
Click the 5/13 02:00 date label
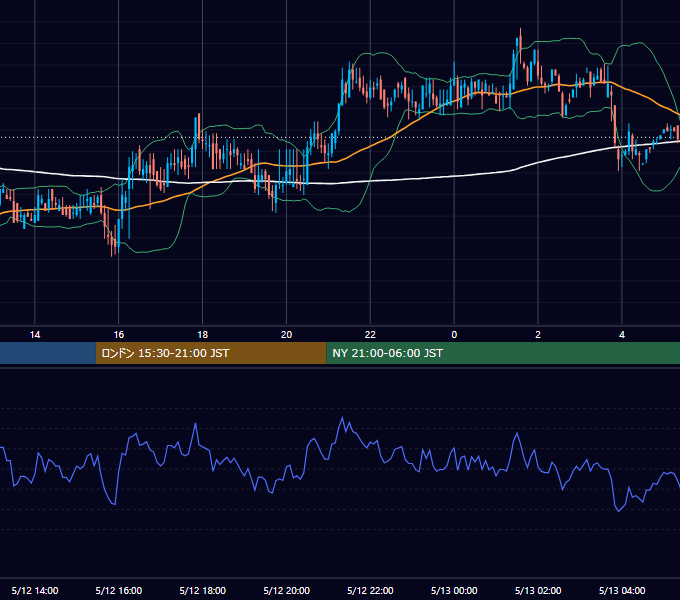pyautogui.click(x=538, y=590)
